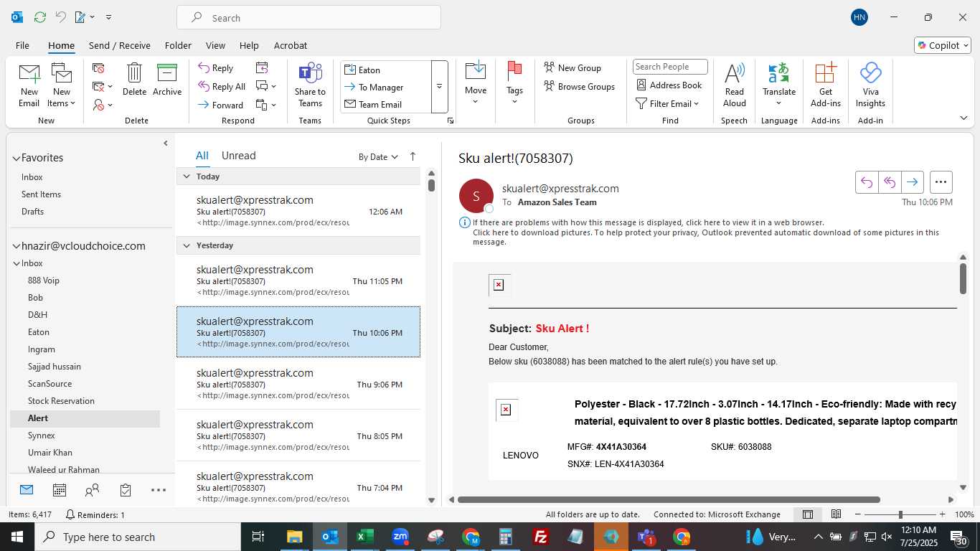Reply to the selected email
The image size is (980, 551).
215,68
